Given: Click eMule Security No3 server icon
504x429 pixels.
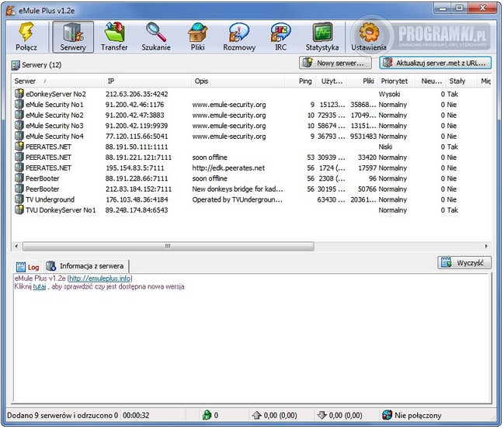Looking at the screenshot, I should point(19,125).
